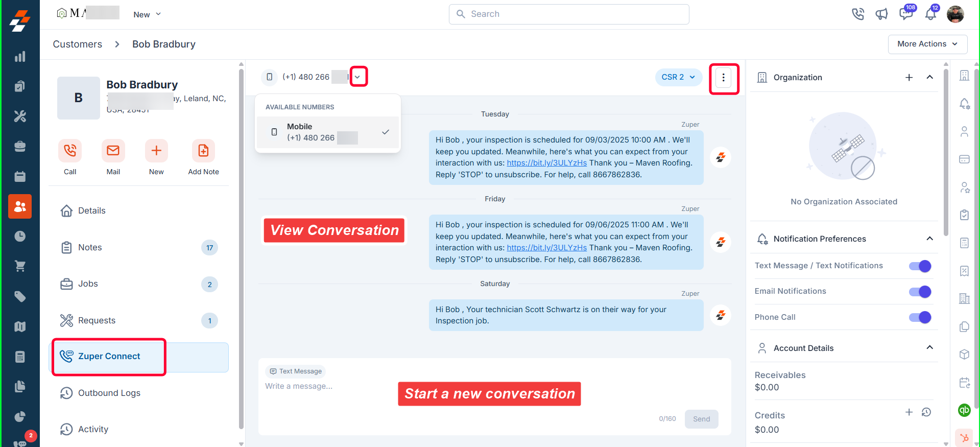Image resolution: width=980 pixels, height=447 pixels.
Task: Add an organization with the plus icon
Action: (x=909, y=78)
